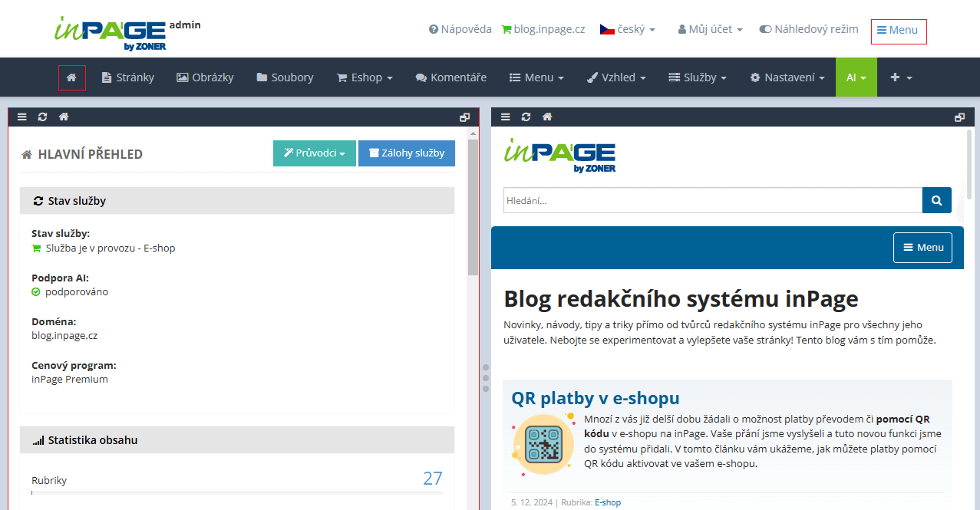Image resolution: width=980 pixels, height=510 pixels.
Task: Click the Blog redakčního systému inPage heading
Action: click(681, 298)
